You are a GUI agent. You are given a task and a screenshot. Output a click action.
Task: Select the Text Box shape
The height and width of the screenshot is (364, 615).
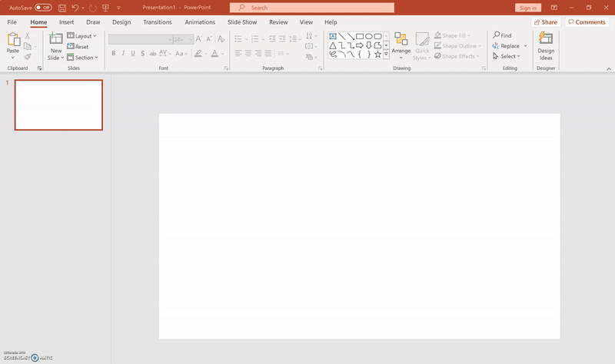tap(333, 36)
